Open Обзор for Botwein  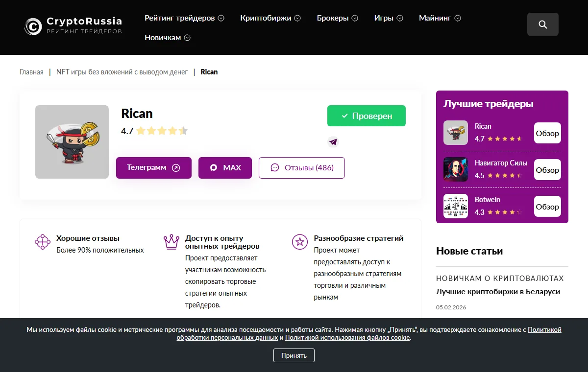(547, 207)
